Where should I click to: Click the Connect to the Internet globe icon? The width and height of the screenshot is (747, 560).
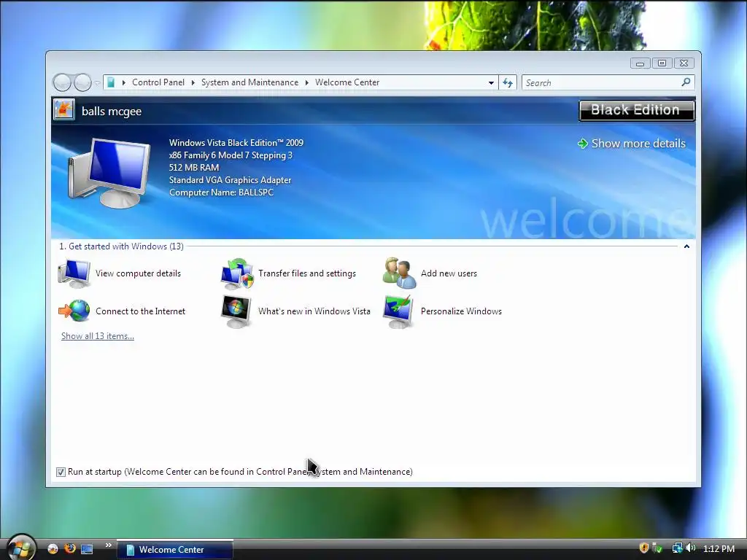coord(74,311)
